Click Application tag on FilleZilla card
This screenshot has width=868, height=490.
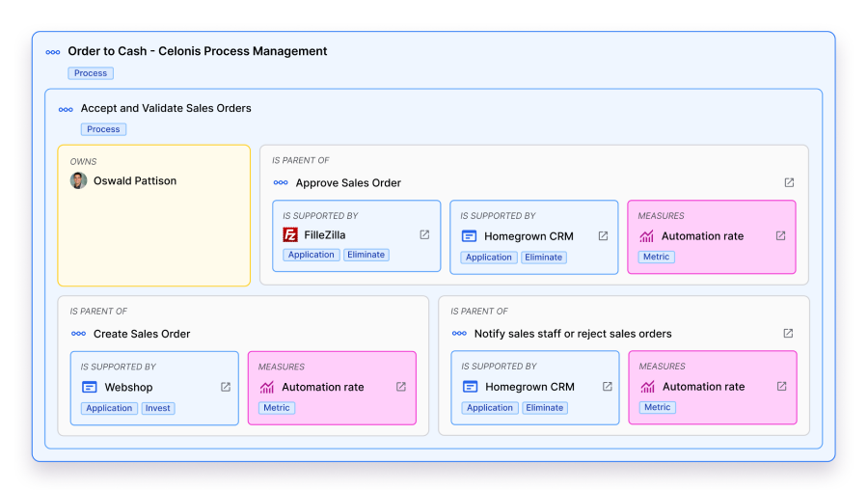pos(312,255)
